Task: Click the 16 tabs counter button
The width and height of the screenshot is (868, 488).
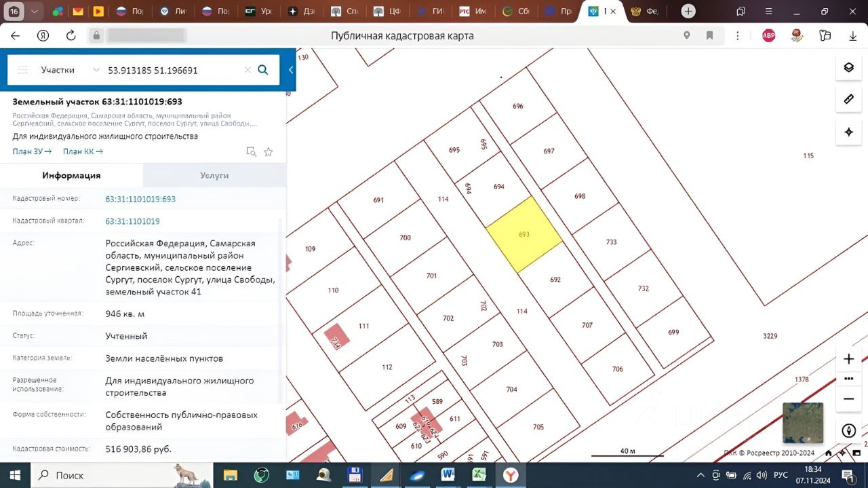Action: click(14, 12)
